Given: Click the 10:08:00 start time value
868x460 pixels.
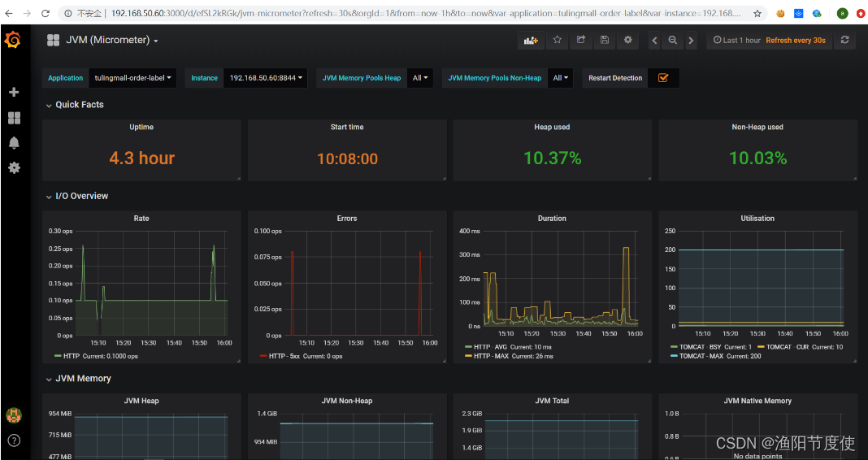Looking at the screenshot, I should pyautogui.click(x=347, y=158).
